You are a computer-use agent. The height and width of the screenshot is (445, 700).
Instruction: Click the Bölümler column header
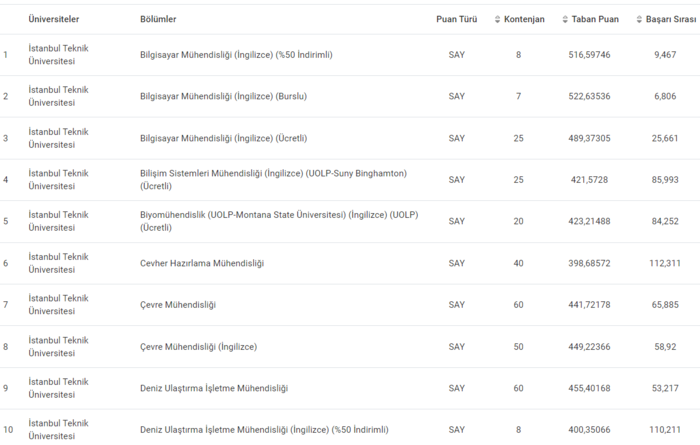[x=159, y=20]
